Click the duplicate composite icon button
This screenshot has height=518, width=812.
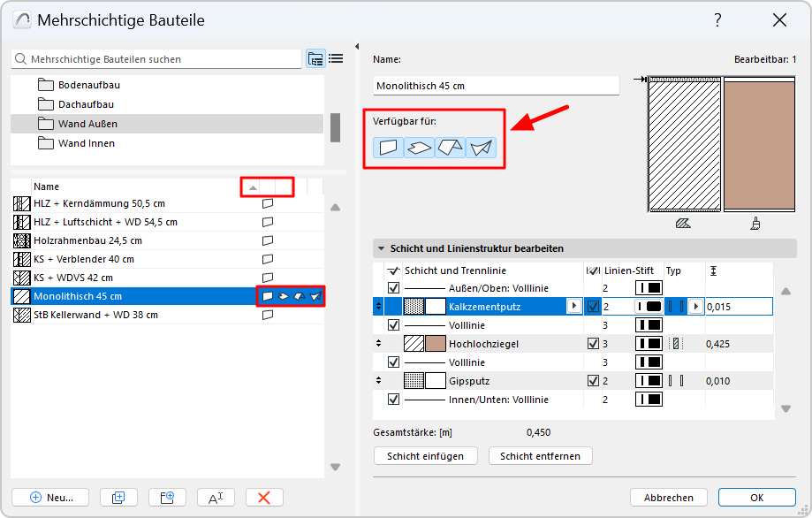point(118,498)
